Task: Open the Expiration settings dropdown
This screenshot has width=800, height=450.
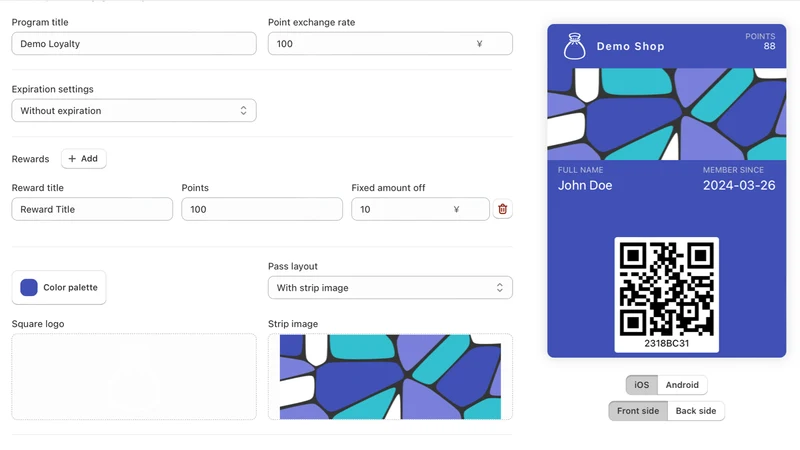Action: click(x=134, y=111)
